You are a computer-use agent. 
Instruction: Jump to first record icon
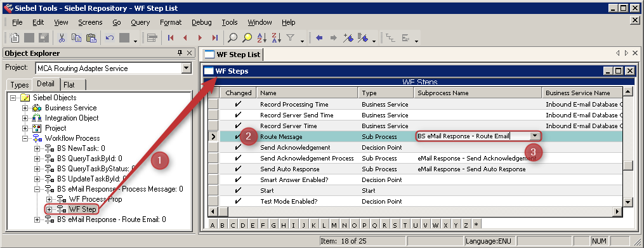[171, 38]
